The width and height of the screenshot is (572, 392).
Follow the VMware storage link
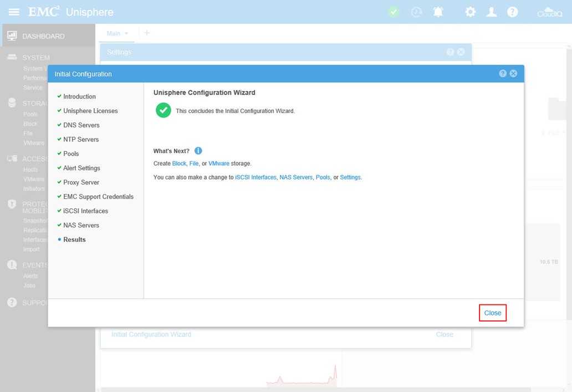point(219,163)
